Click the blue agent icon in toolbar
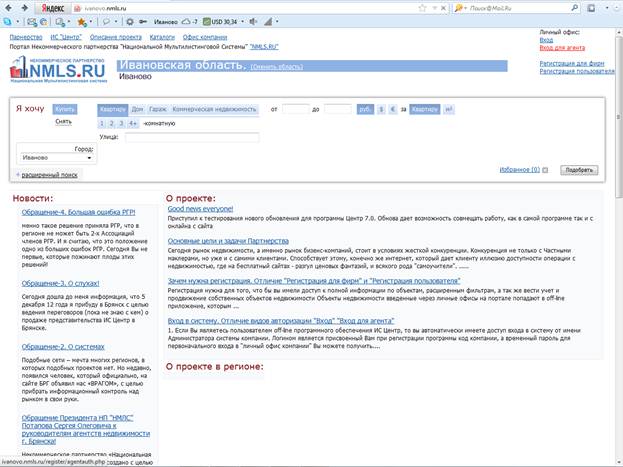This screenshot has height=467, width=623. 7,22
